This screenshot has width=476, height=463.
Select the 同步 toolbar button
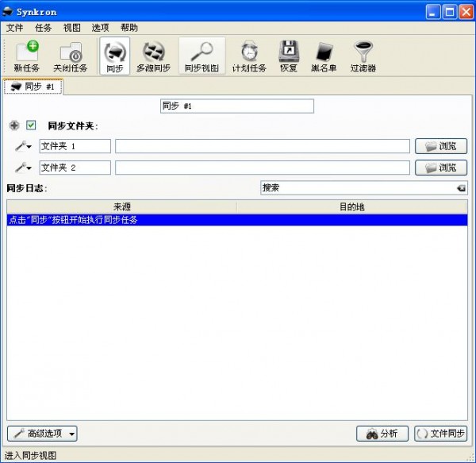[x=115, y=56]
